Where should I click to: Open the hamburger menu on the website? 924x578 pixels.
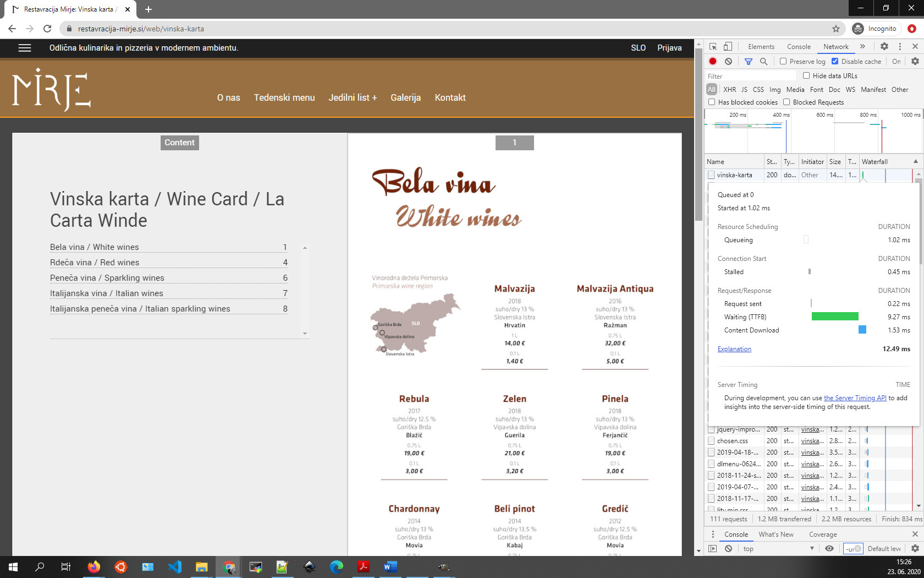pyautogui.click(x=25, y=48)
